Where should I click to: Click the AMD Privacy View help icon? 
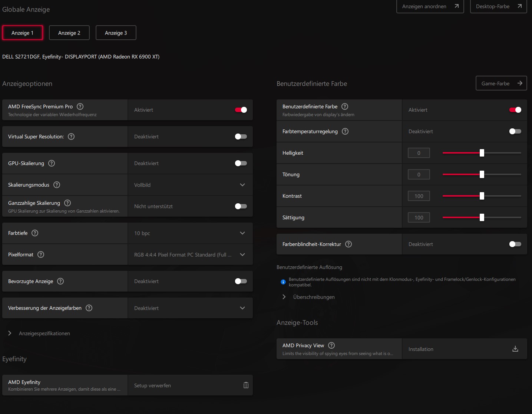(331, 345)
